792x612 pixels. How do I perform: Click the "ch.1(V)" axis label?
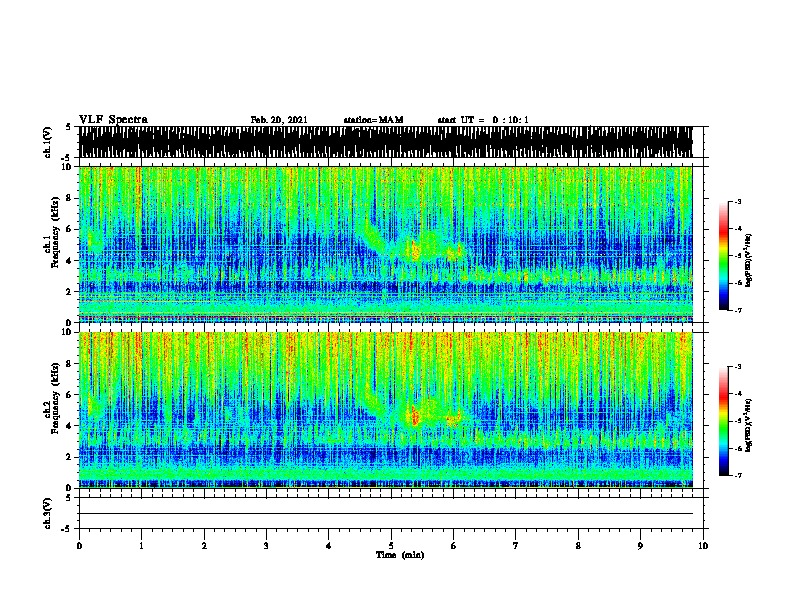coord(48,142)
